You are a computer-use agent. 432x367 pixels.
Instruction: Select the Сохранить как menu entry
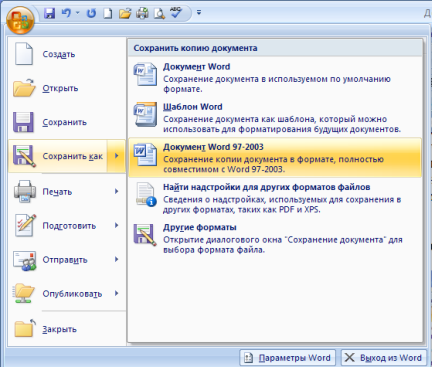point(58,156)
